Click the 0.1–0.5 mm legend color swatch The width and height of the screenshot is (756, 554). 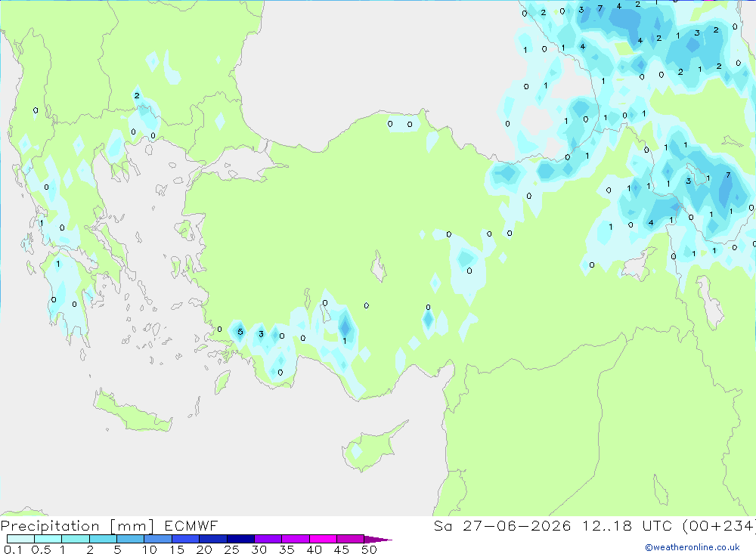pyautogui.click(x=20, y=539)
